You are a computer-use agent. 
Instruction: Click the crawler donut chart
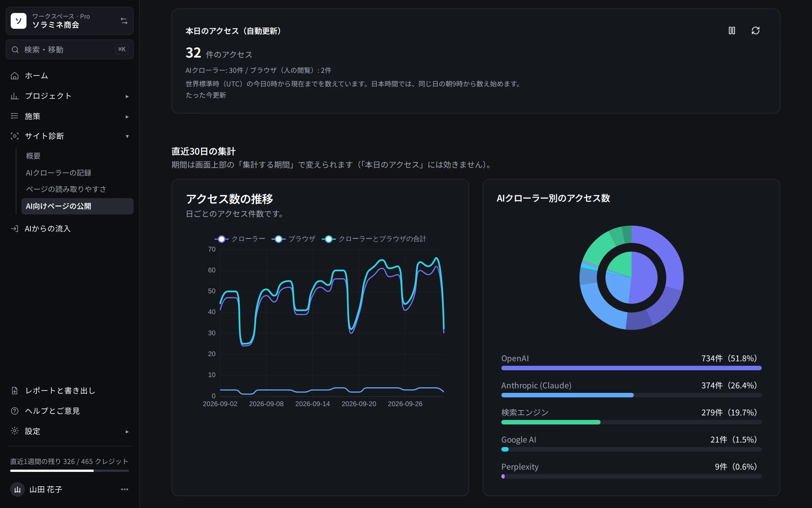632,277
